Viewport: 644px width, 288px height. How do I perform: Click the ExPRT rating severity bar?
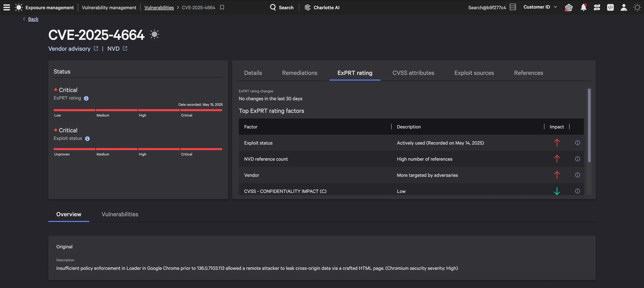138,110
